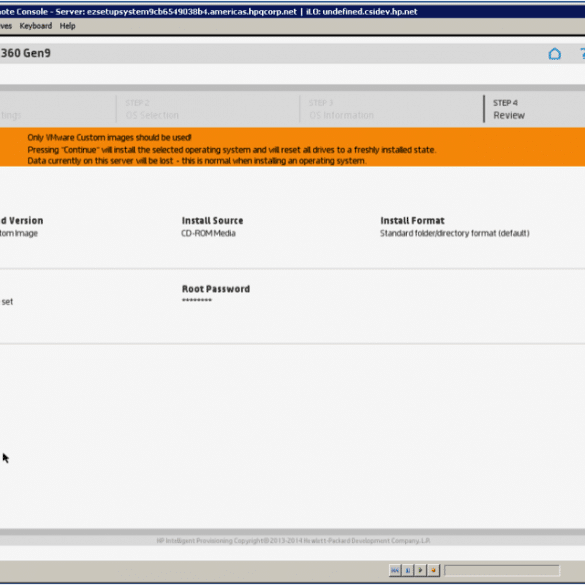This screenshot has width=585, height=585.
Task: Click the CD-ROM Media value
Action: [x=208, y=234]
